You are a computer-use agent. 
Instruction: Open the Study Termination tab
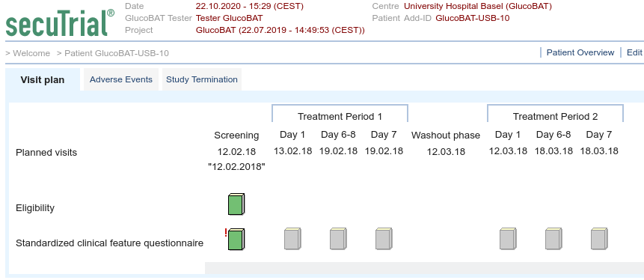click(x=202, y=79)
